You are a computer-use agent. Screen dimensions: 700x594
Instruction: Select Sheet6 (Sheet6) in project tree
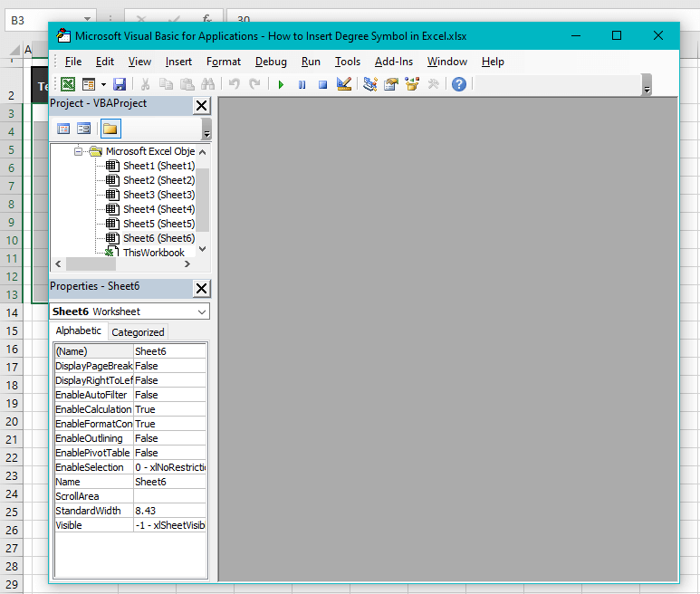[x=159, y=238]
